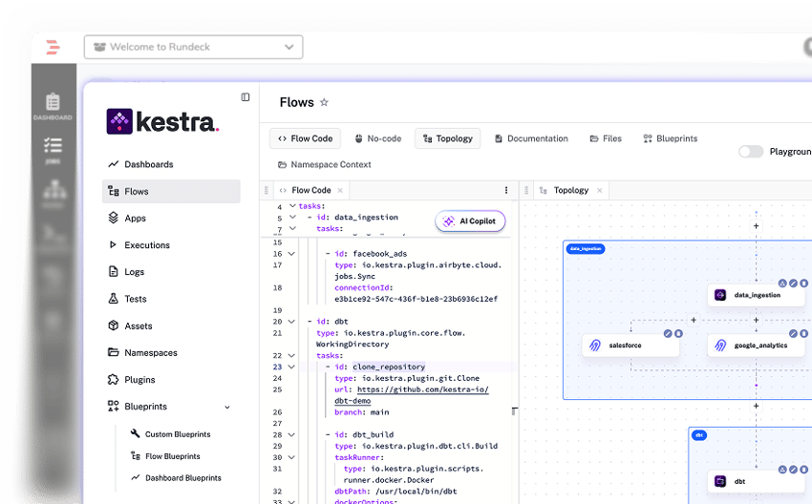The image size is (812, 504).
Task: Open Executions in the sidebar
Action: point(147,245)
